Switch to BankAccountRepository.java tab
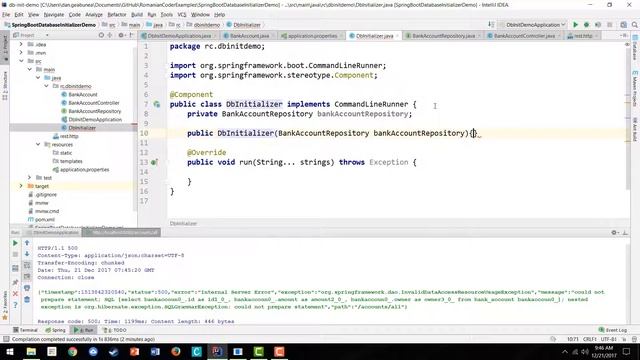Viewport: 640px width, 360px height. pos(443,36)
